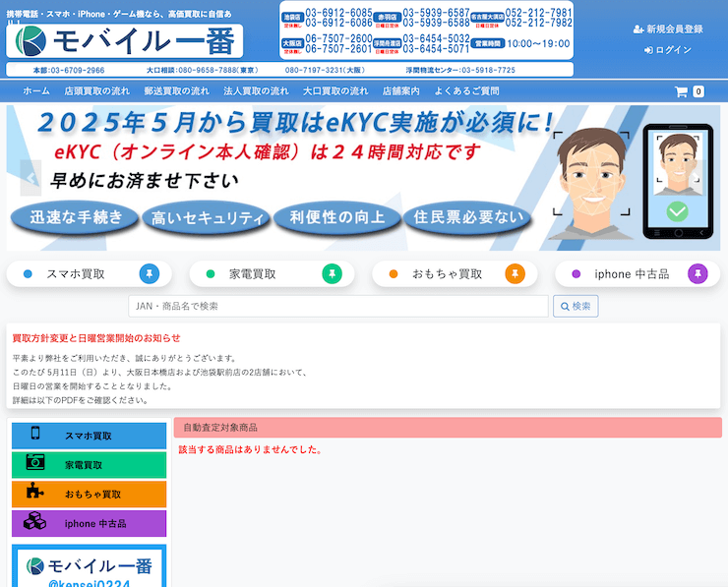Open the shopping cart icon
The height and width of the screenshot is (587, 728).
pyautogui.click(x=681, y=91)
